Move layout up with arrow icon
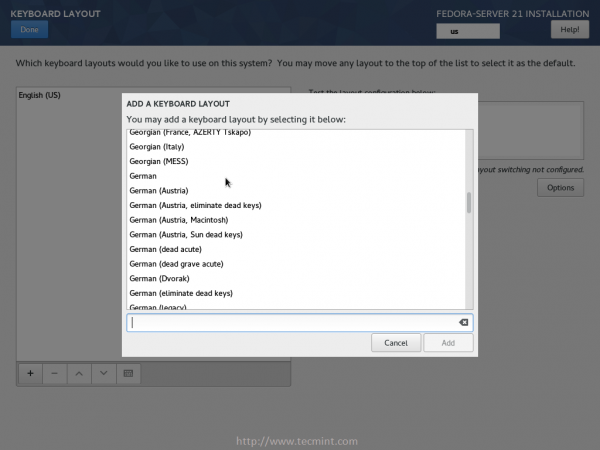This screenshot has width=600, height=450. pos(79,373)
